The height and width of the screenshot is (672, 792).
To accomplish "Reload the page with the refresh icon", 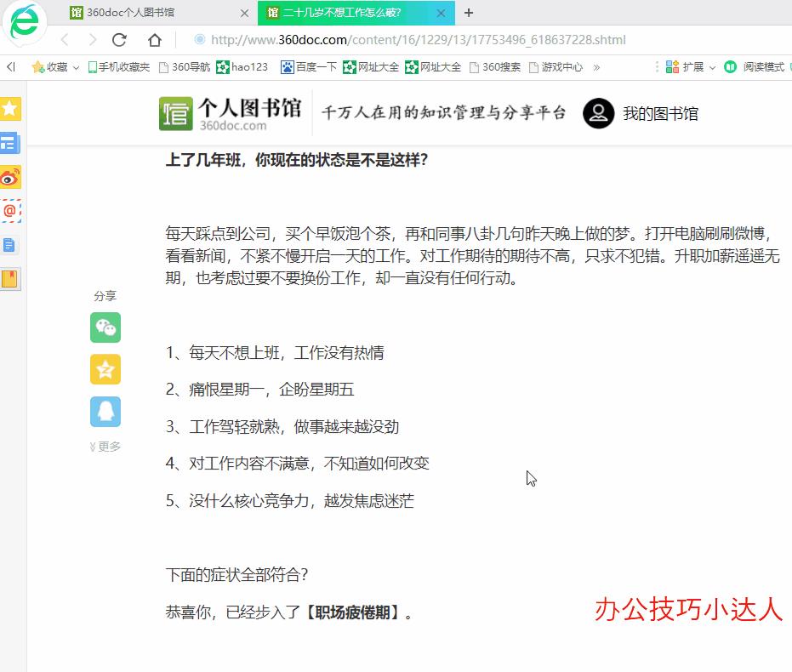I will pos(119,40).
